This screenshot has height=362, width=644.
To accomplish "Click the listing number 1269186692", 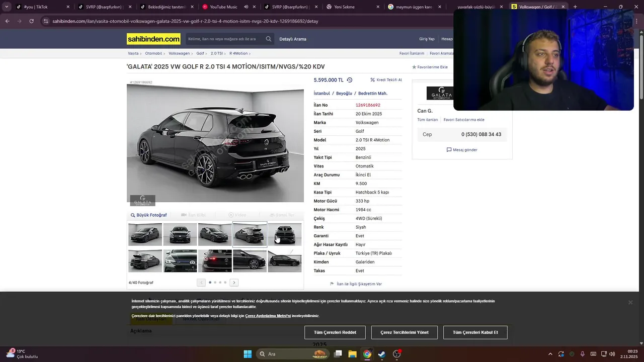I will tap(368, 105).
